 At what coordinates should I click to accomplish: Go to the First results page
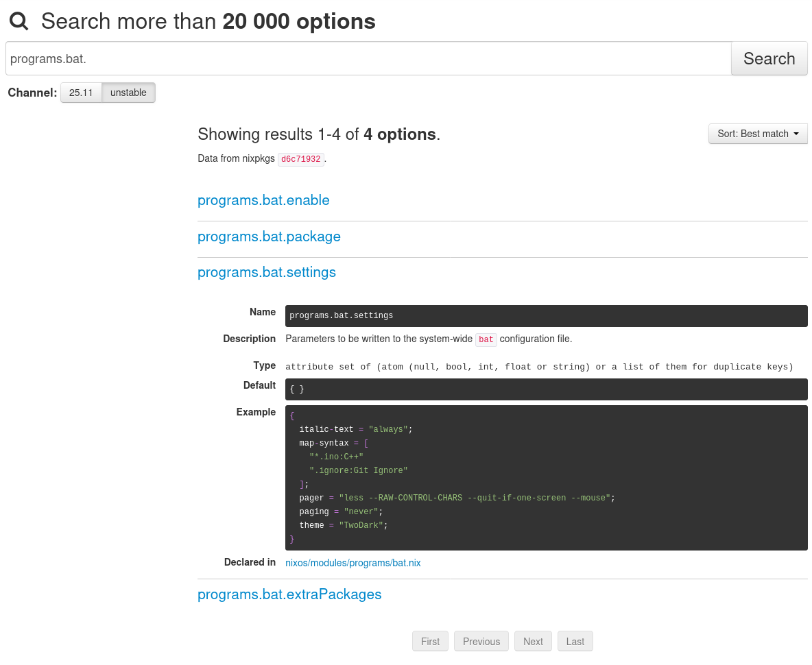(x=430, y=642)
